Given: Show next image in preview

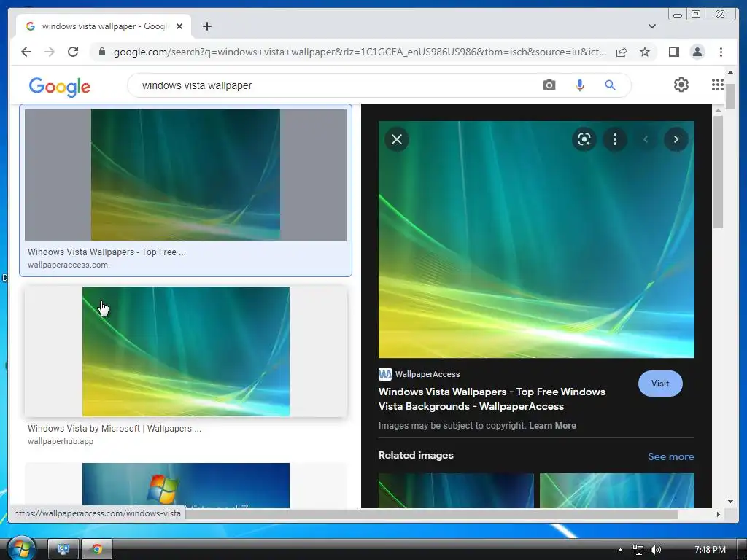Looking at the screenshot, I should click(676, 139).
